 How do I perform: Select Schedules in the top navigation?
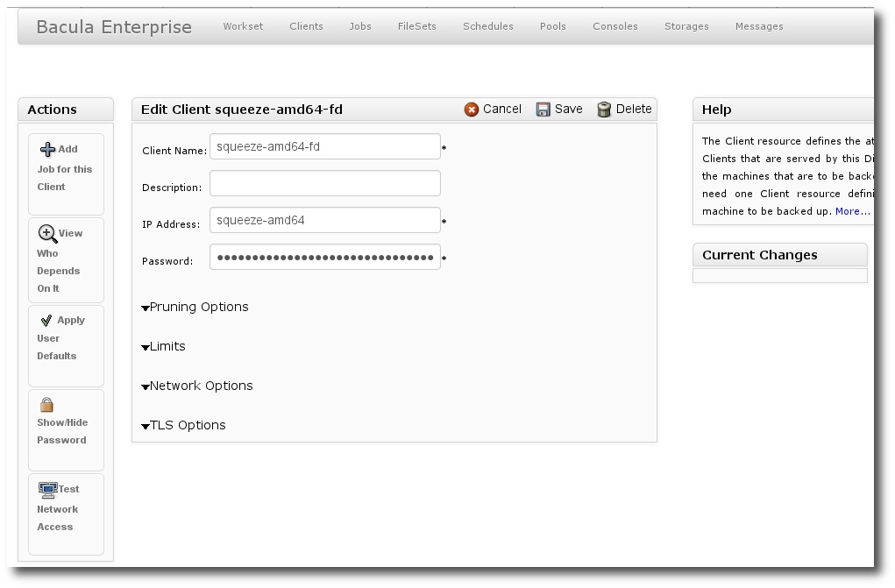click(x=488, y=26)
